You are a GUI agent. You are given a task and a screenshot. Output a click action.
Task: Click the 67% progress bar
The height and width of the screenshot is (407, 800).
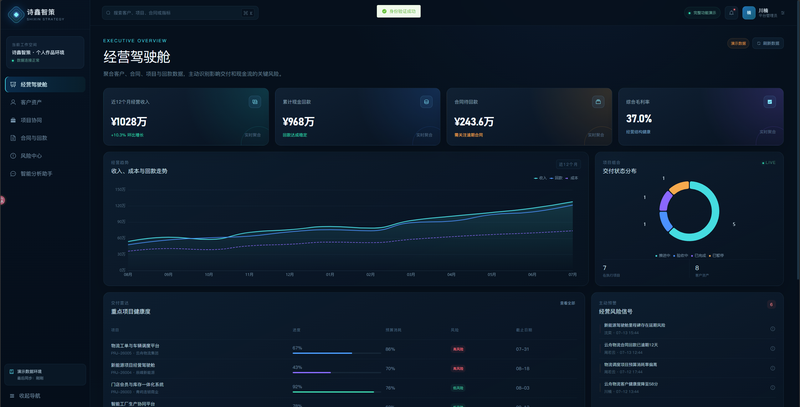(x=336, y=353)
